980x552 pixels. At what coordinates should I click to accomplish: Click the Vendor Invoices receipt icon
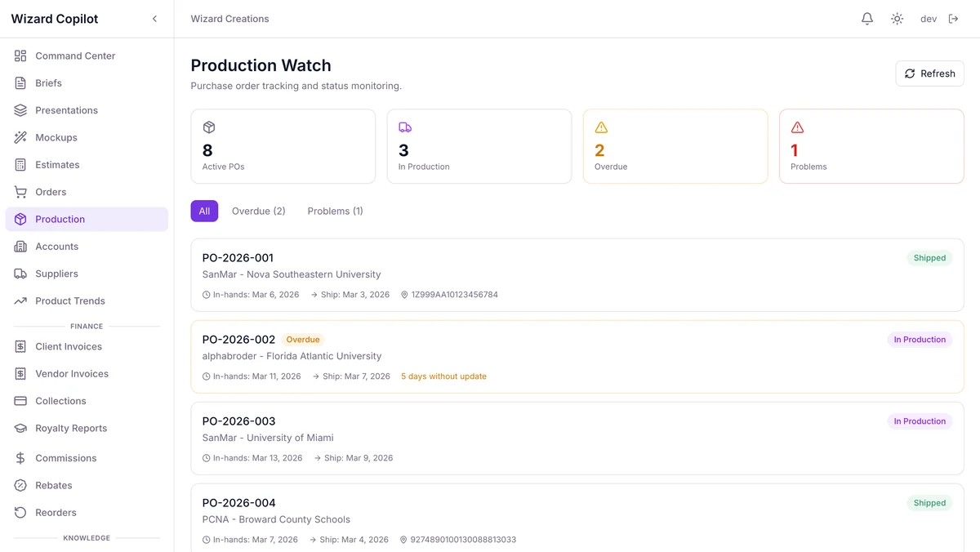(20, 374)
